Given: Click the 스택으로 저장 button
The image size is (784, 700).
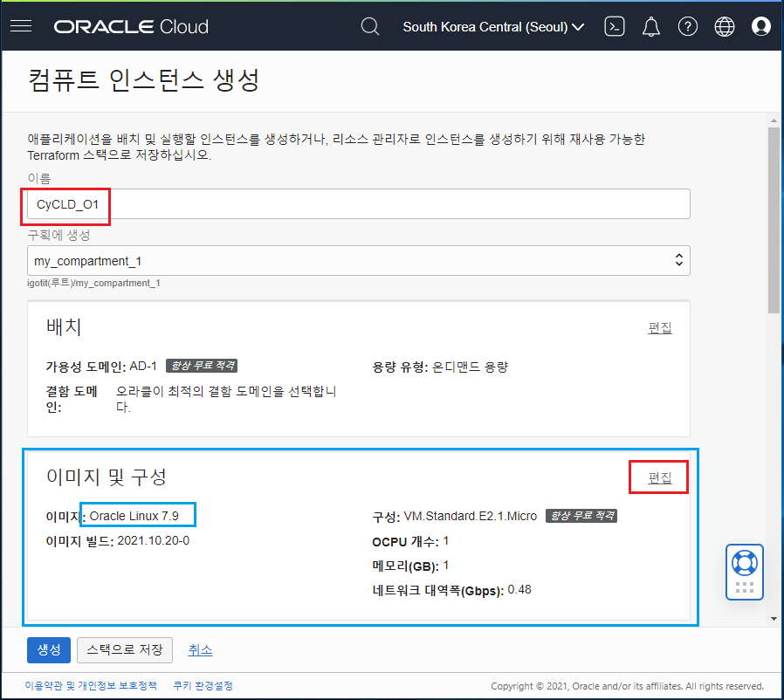Looking at the screenshot, I should coord(125,650).
